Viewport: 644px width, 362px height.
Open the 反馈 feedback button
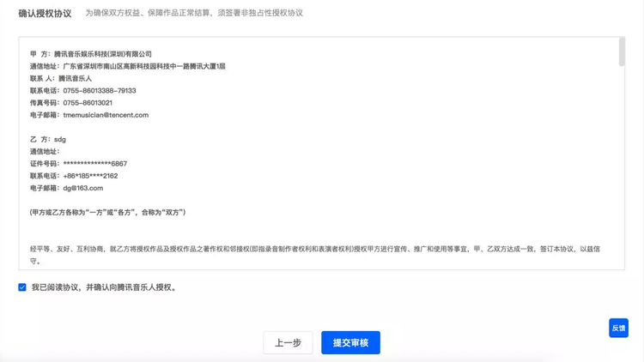coord(618,328)
